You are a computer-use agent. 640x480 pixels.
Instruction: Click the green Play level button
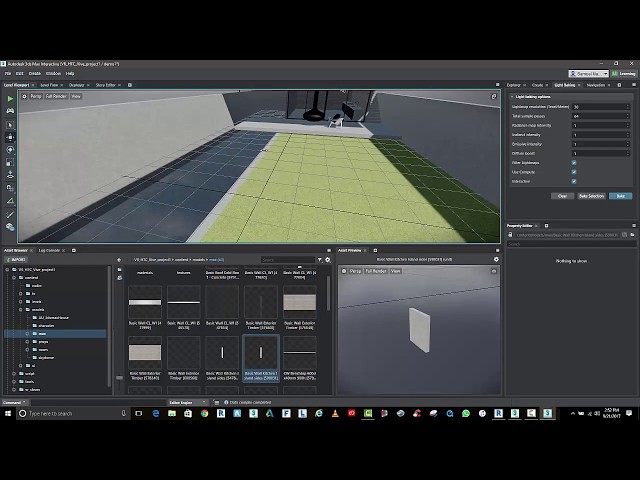click(10, 98)
